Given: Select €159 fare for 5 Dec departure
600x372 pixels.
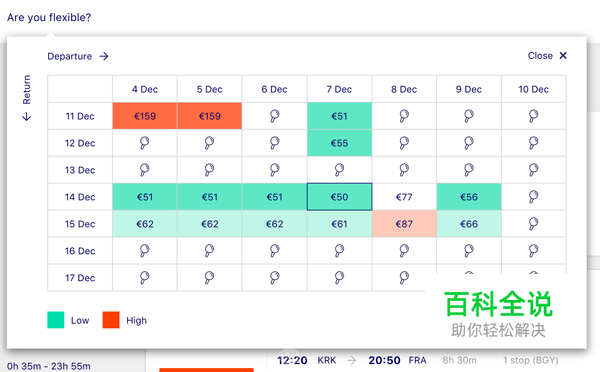Looking at the screenshot, I should coord(209,116).
